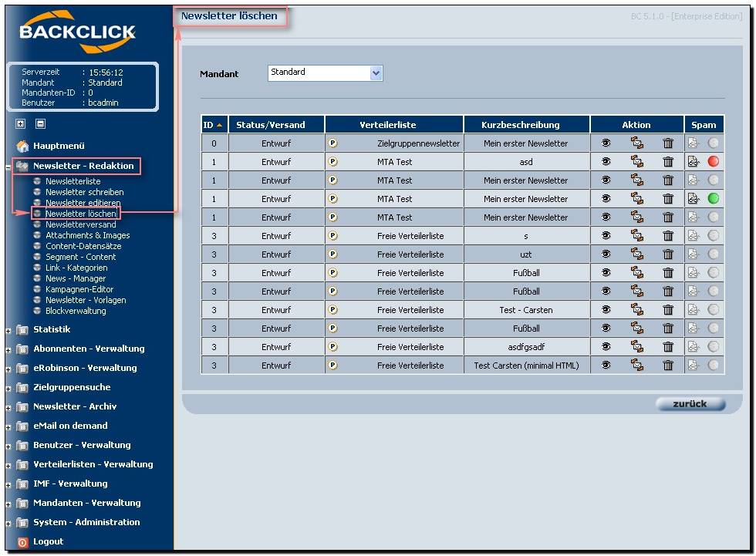Delete the 'Zielgruppennewsletter' row via trash icon

pos(668,143)
